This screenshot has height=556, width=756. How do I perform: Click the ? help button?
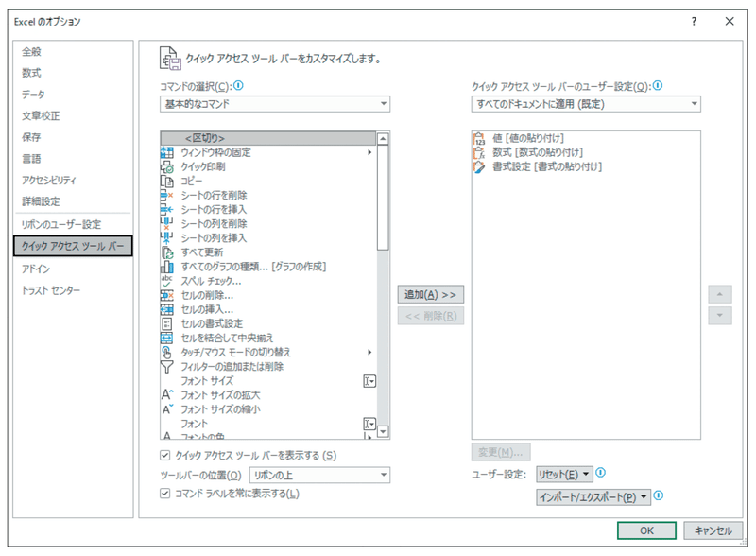[694, 21]
